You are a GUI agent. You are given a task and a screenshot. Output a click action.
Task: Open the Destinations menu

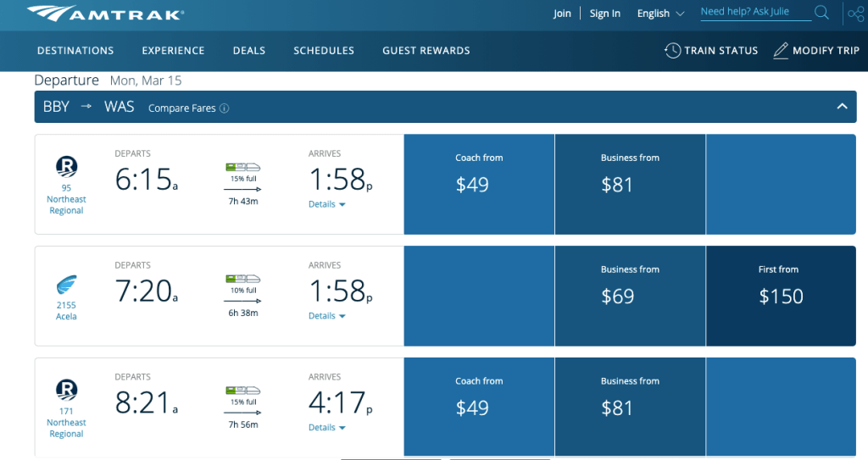pos(75,51)
